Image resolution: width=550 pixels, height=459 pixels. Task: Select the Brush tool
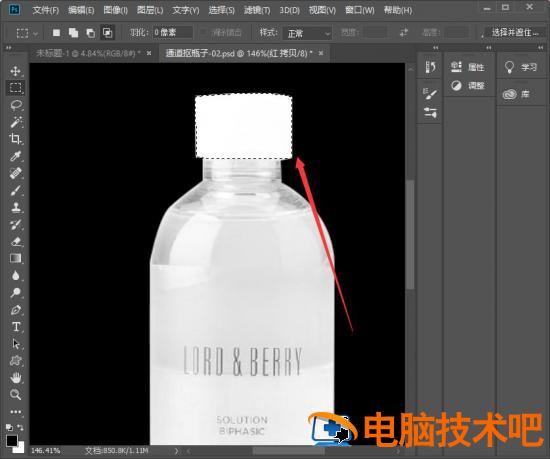coord(15,190)
